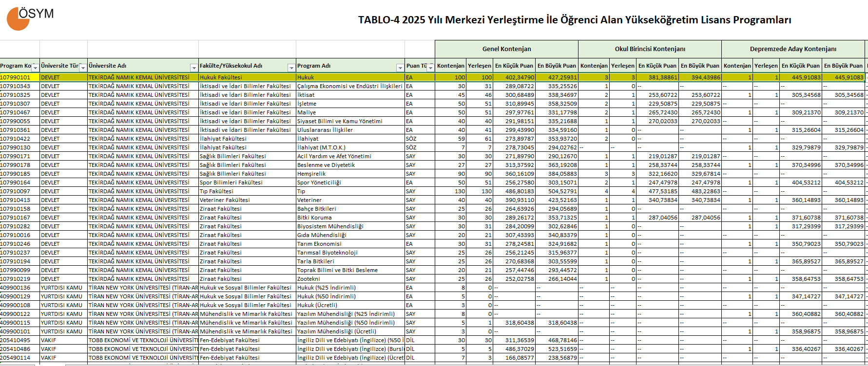
Task: Select the Bahçe Bitkileri cell
Action: 350,209
